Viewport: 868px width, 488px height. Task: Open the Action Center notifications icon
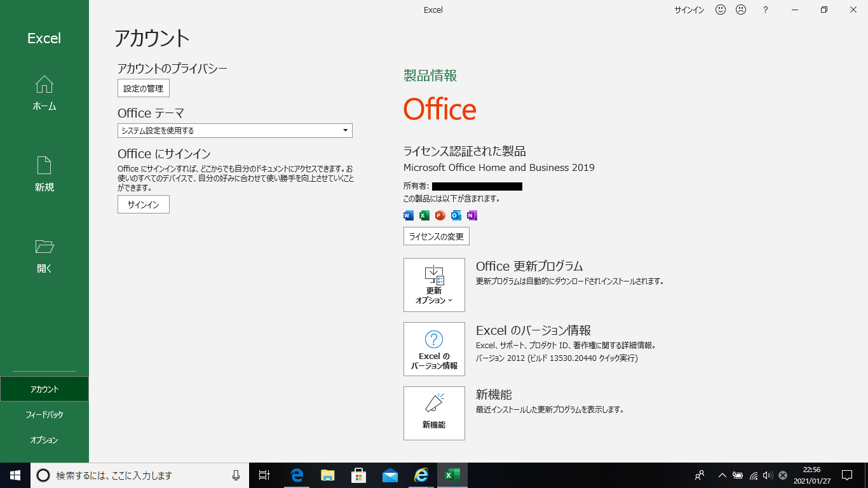pyautogui.click(x=847, y=475)
